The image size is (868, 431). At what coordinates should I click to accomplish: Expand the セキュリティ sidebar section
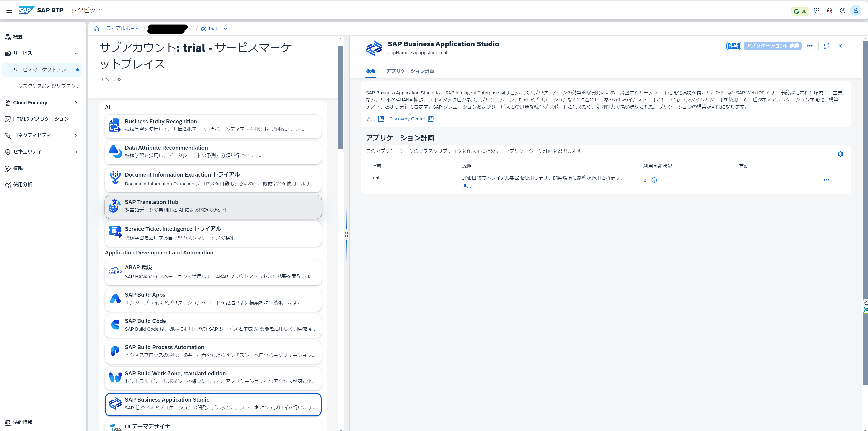pos(76,152)
